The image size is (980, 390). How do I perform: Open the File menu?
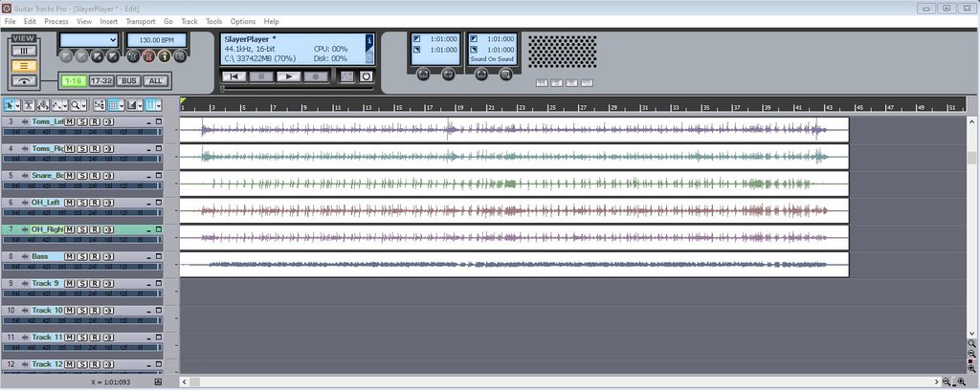10,21
